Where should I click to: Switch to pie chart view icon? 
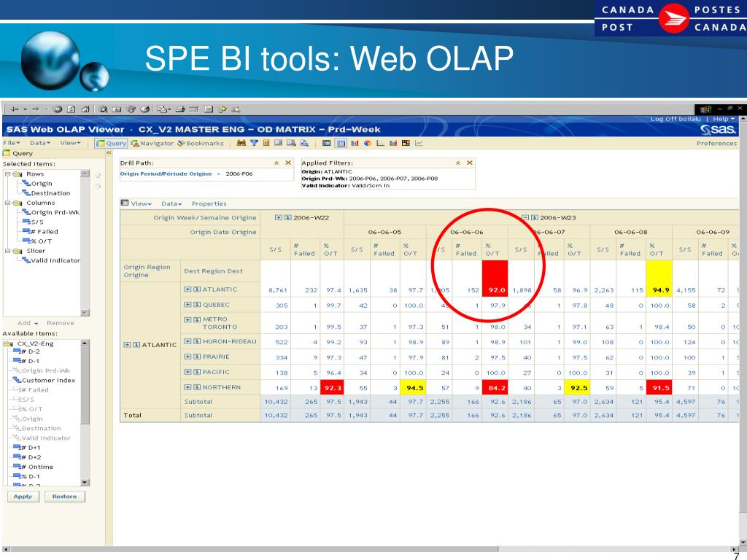tap(368, 143)
